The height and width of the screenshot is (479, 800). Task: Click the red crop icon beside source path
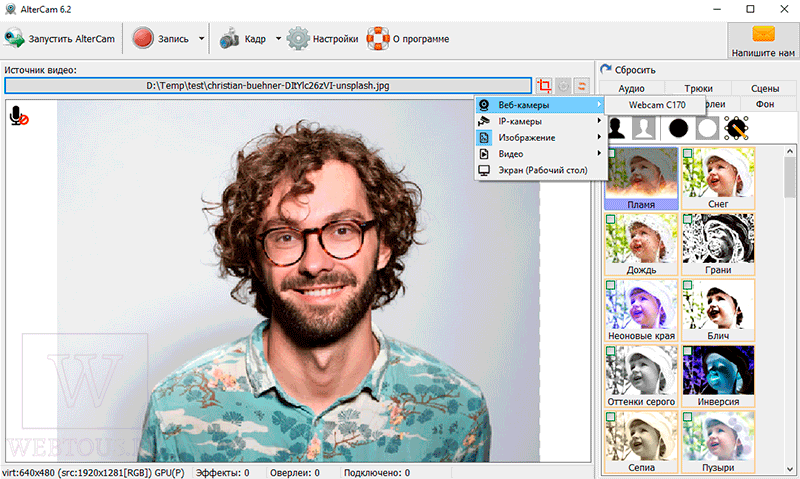tap(544, 86)
